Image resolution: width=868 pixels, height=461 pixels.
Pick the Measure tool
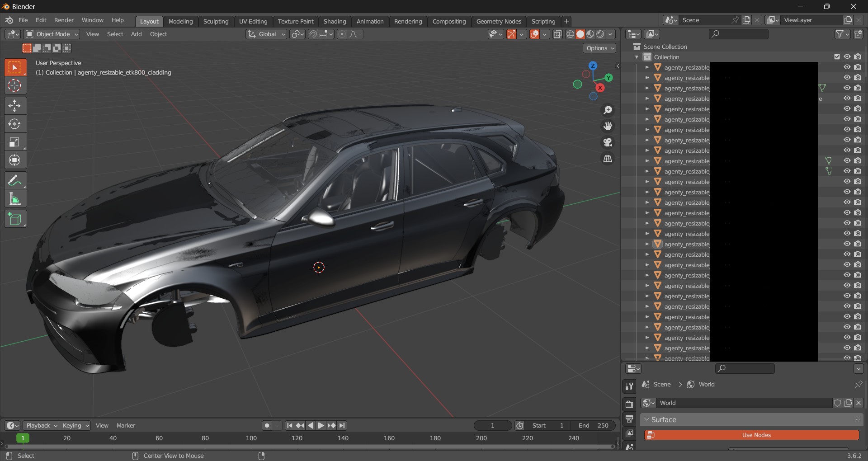[14, 199]
